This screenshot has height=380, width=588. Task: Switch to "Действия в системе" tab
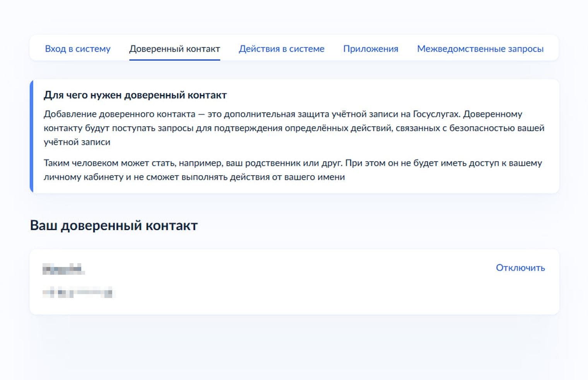[281, 49]
